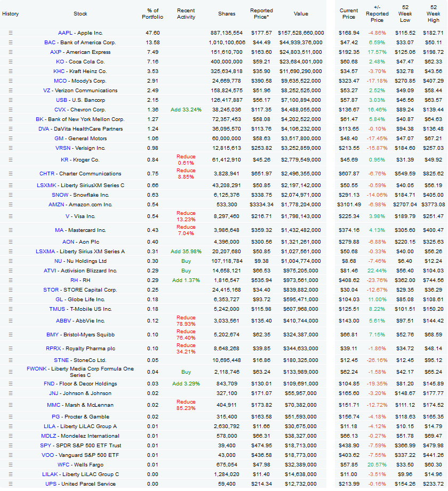Click Add 33.24% activity for Chevron

click(x=186, y=110)
